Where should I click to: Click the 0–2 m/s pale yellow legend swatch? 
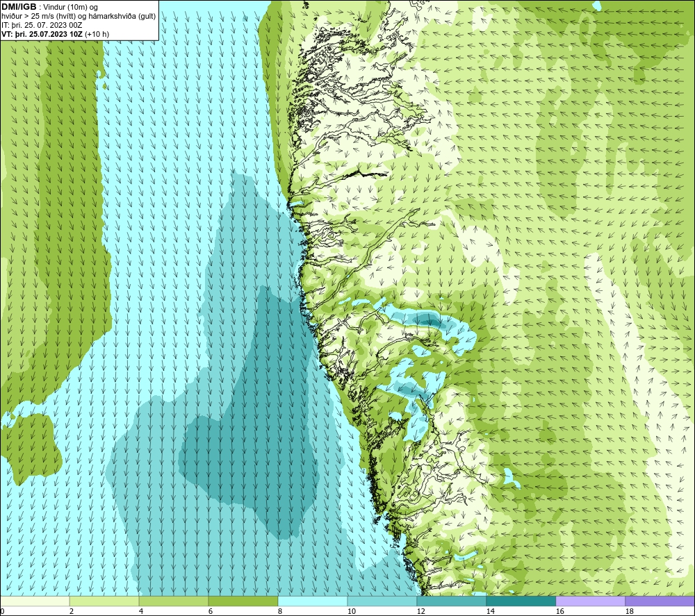pyautogui.click(x=35, y=601)
